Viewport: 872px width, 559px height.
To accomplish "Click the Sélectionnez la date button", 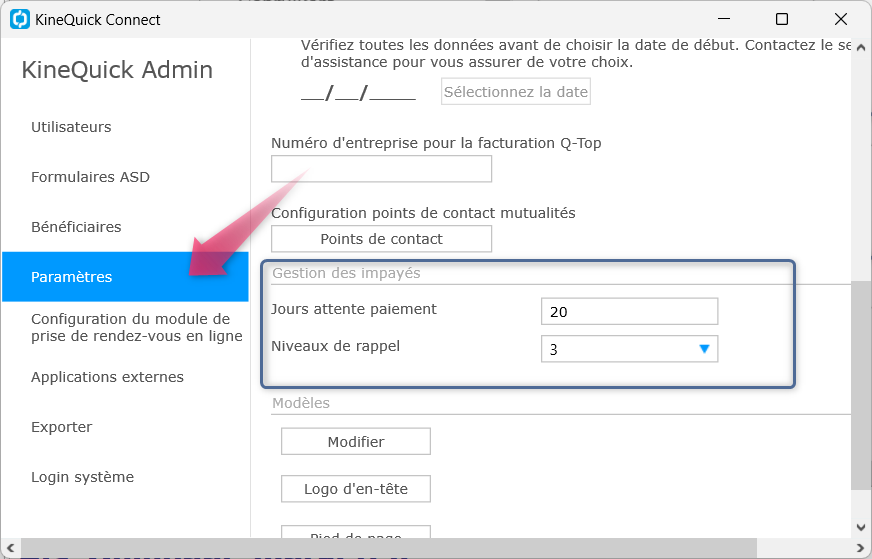I will pyautogui.click(x=516, y=92).
